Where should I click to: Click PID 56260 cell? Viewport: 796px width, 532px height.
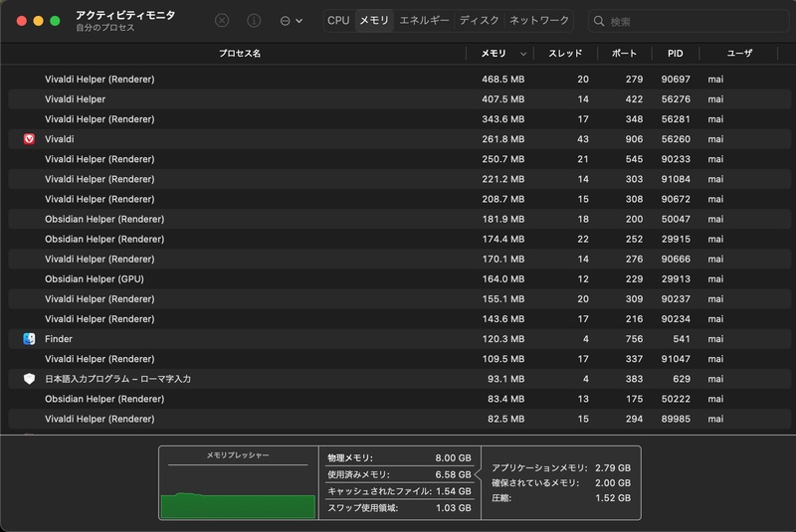[x=676, y=139]
